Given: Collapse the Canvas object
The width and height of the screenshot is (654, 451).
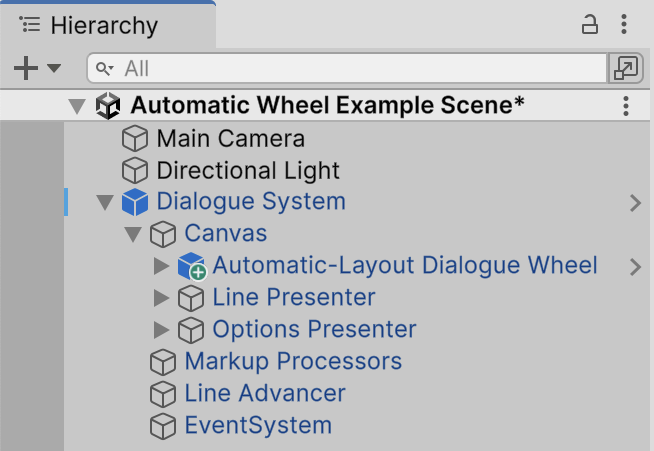Looking at the screenshot, I should [133, 234].
